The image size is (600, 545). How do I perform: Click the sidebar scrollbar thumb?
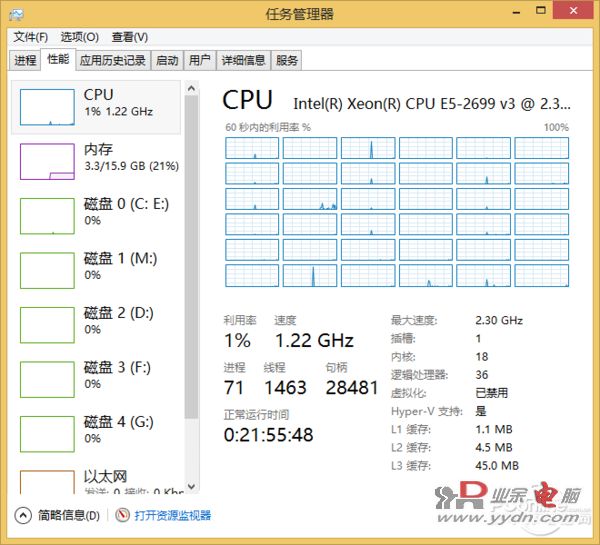pyautogui.click(x=191, y=257)
